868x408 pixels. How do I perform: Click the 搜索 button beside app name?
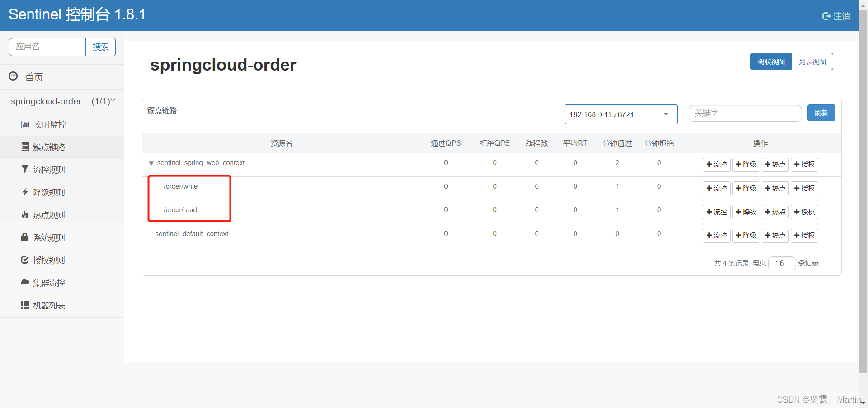click(x=100, y=47)
